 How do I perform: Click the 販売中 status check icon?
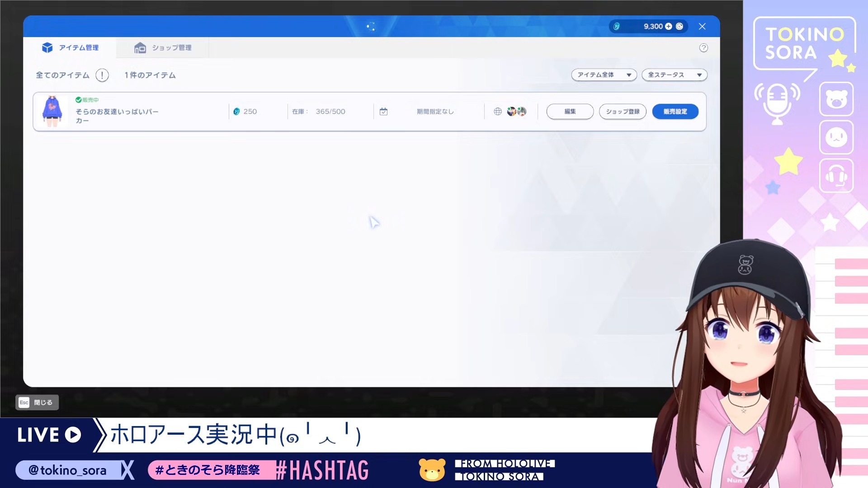pyautogui.click(x=78, y=100)
